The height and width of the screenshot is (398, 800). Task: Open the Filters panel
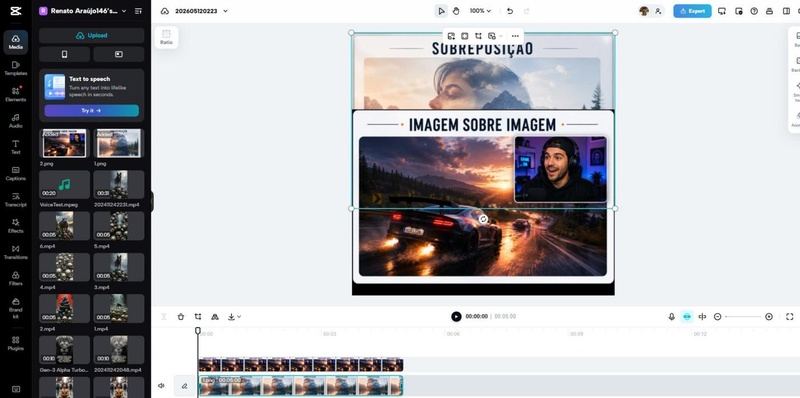click(15, 279)
